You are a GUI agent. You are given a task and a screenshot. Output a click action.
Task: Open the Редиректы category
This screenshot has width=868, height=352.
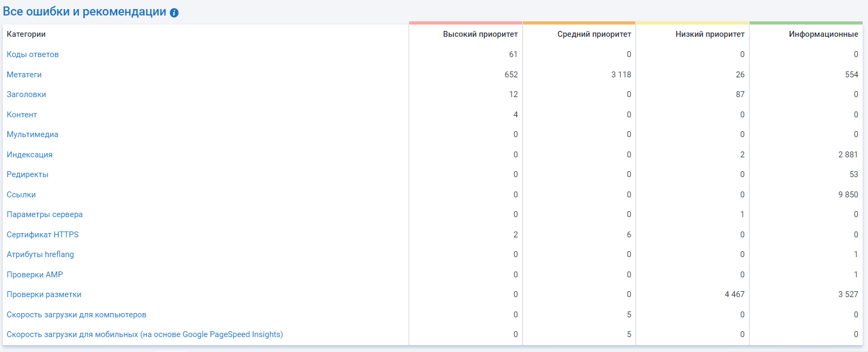coord(27,174)
